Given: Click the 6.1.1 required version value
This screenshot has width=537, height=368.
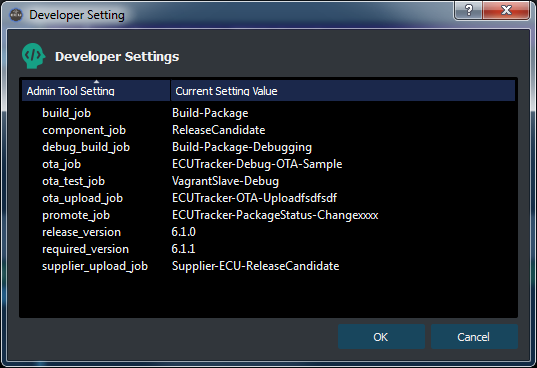Looking at the screenshot, I should pyautogui.click(x=183, y=249).
